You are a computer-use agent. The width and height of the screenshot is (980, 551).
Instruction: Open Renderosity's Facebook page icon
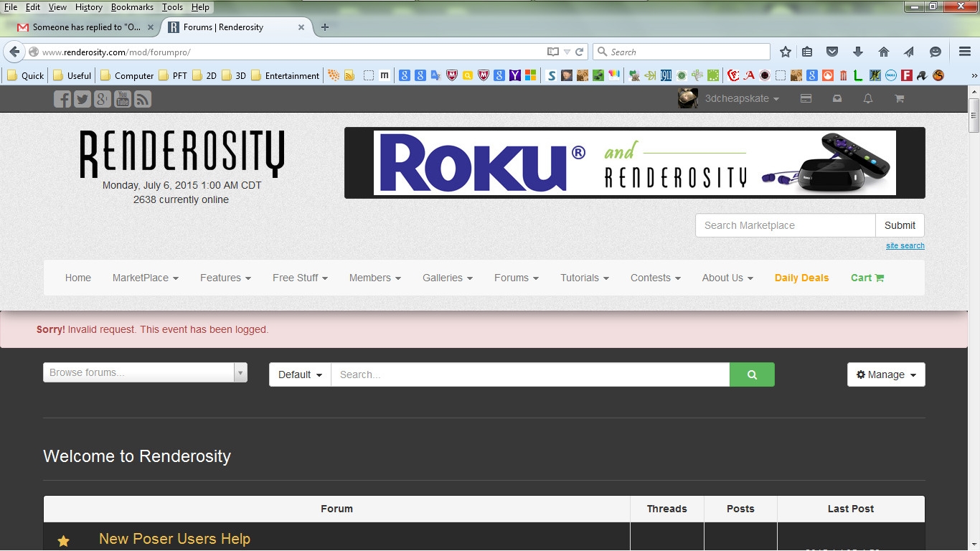(x=62, y=99)
